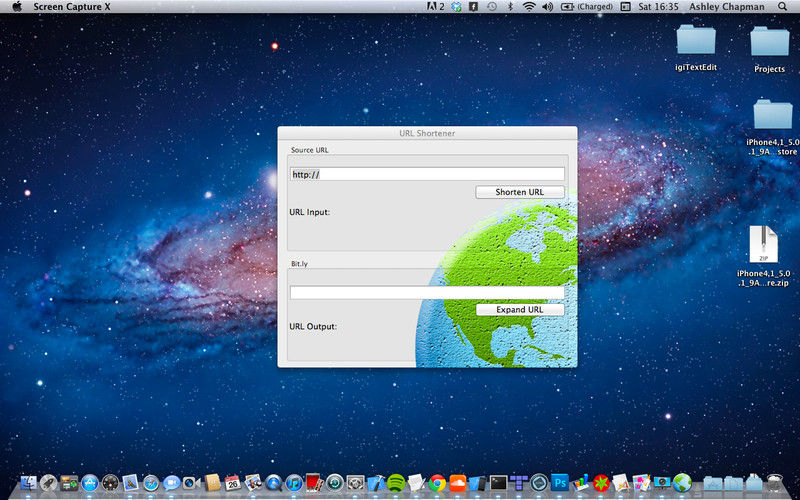Open Finder from the dock
The height and width of the screenshot is (500, 800).
29,483
